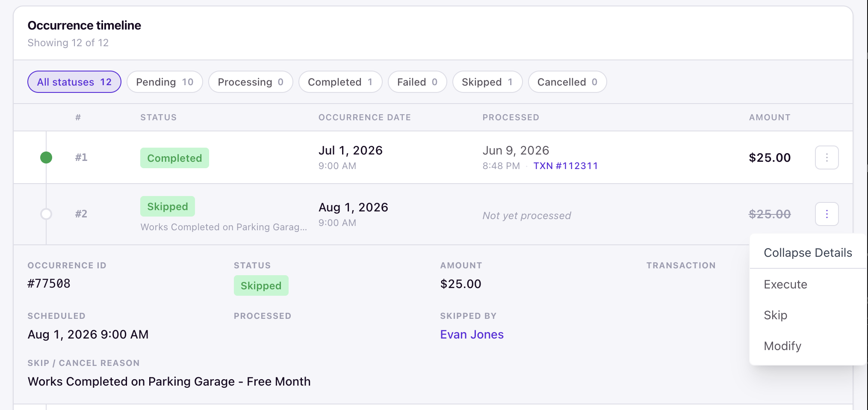868x410 pixels.
Task: Select the All statuses filter
Action: point(74,82)
